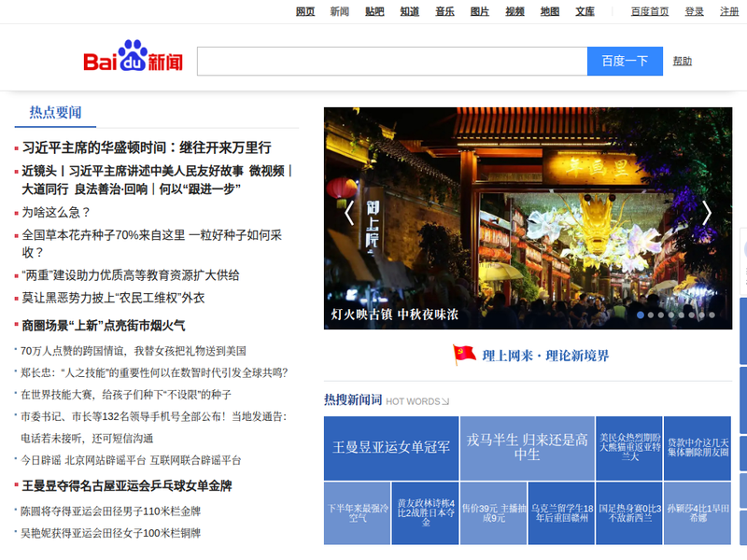Go to 知道 in top navigation
The height and width of the screenshot is (560, 747).
pos(410,11)
